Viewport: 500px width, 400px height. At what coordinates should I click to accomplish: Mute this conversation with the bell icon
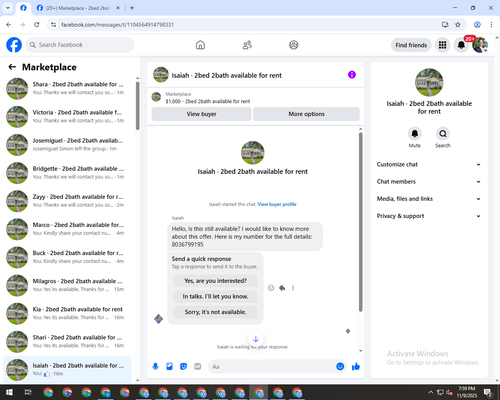pos(414,134)
